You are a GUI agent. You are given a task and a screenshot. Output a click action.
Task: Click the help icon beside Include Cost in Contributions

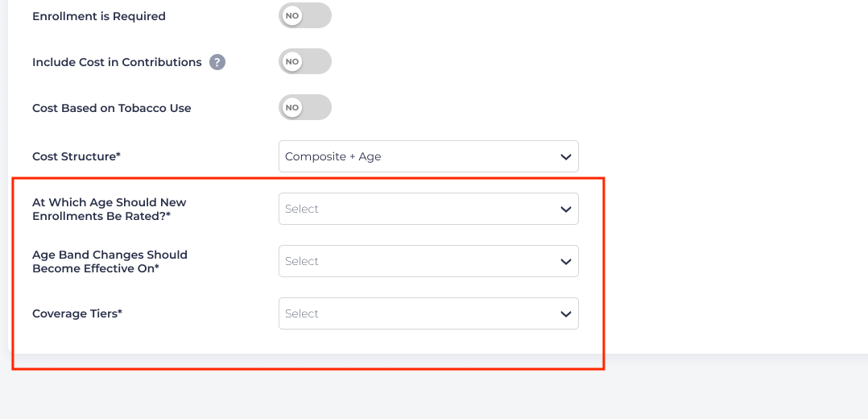(217, 62)
